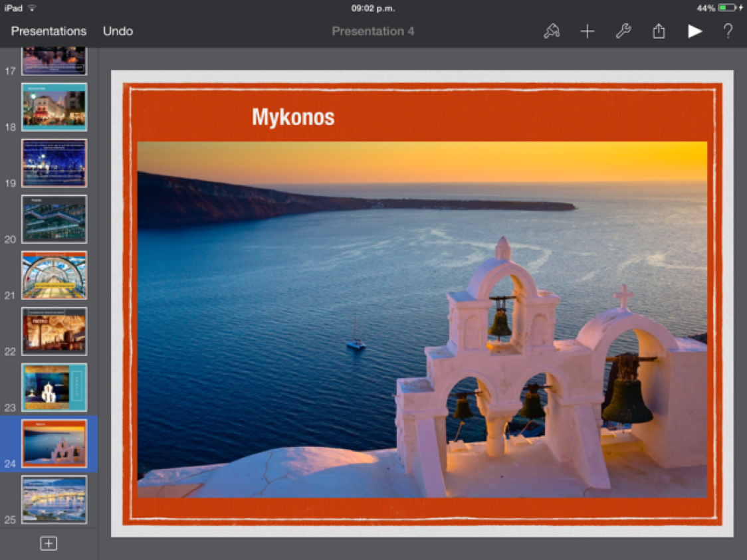Viewport: 747px width, 560px height.
Task: Tap the Undo button
Action: coord(118,31)
